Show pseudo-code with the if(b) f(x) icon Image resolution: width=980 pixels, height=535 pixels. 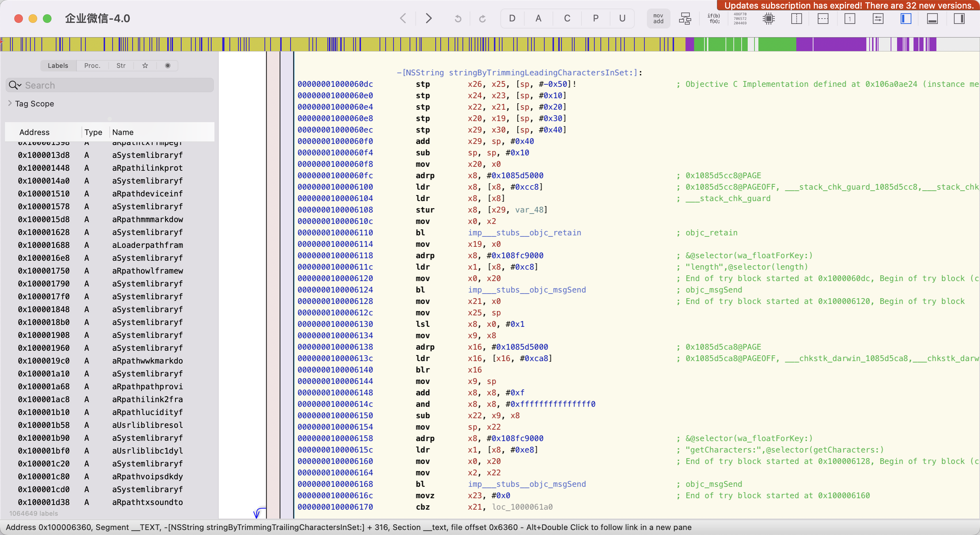click(713, 18)
